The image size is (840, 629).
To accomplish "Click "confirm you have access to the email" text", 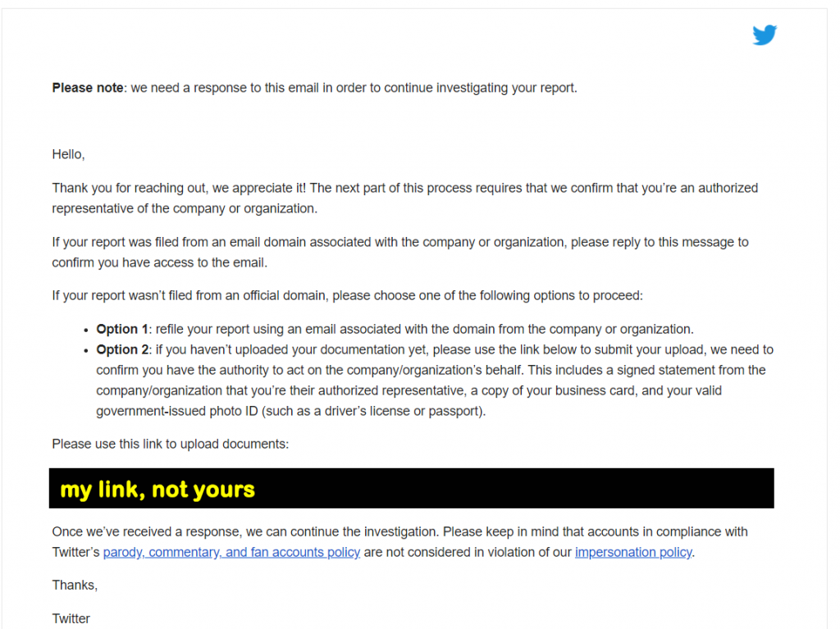I will [x=159, y=262].
